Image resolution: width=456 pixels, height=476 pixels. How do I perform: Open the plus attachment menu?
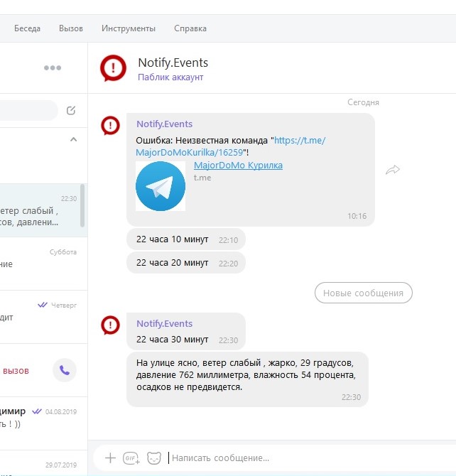click(x=110, y=458)
